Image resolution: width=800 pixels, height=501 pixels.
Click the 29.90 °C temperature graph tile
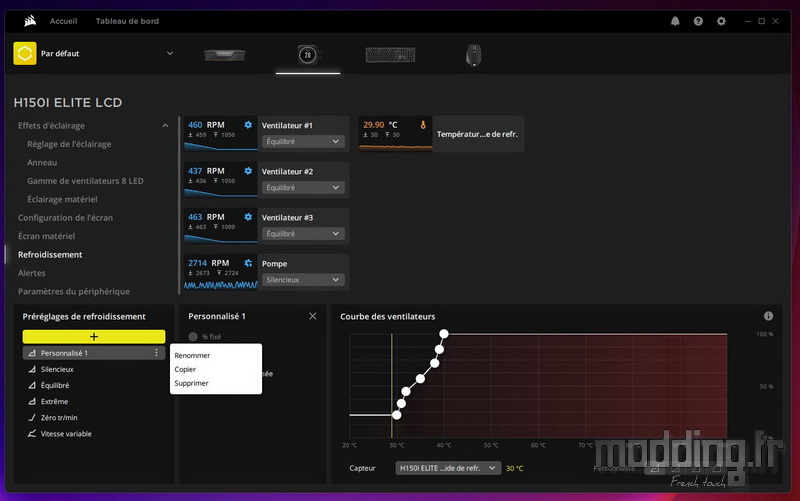coord(395,134)
